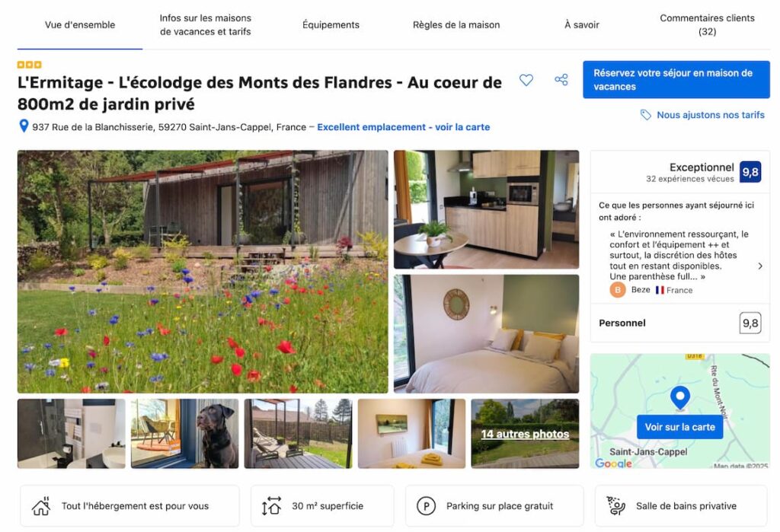The width and height of the screenshot is (780, 532).
Task: Click the price tag icon
Action: point(645,115)
